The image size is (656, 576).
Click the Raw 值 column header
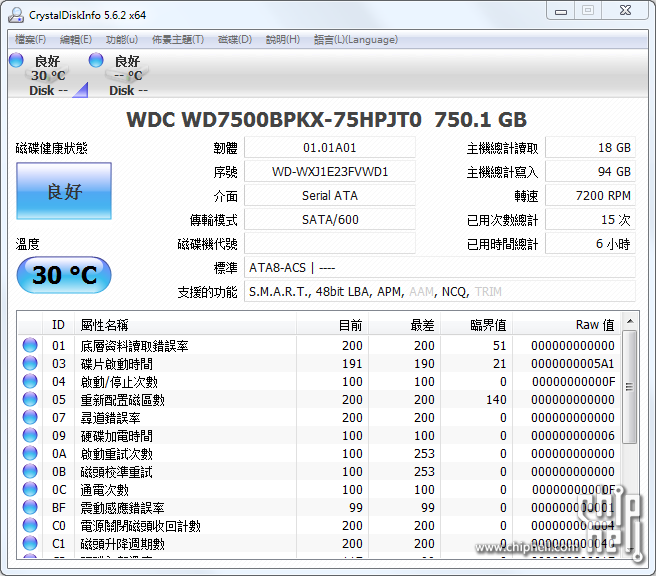pyautogui.click(x=567, y=325)
